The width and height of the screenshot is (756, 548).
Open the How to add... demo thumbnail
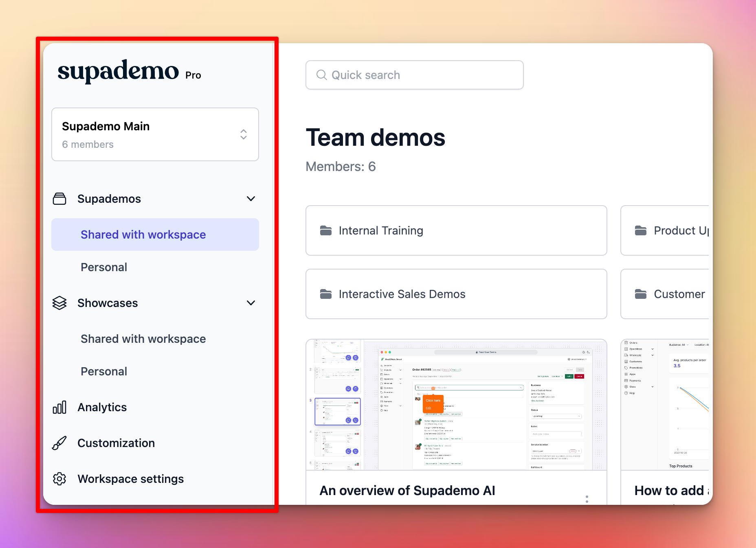665,405
